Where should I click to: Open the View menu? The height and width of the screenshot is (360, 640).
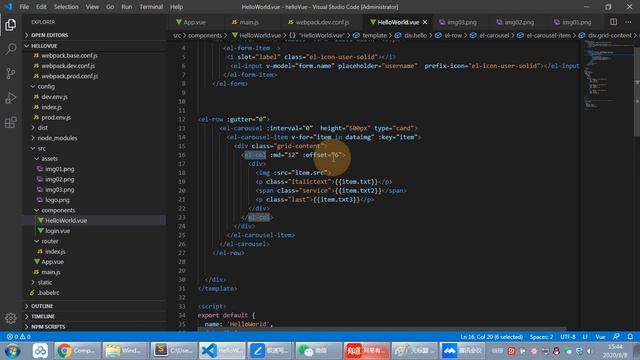92,7
